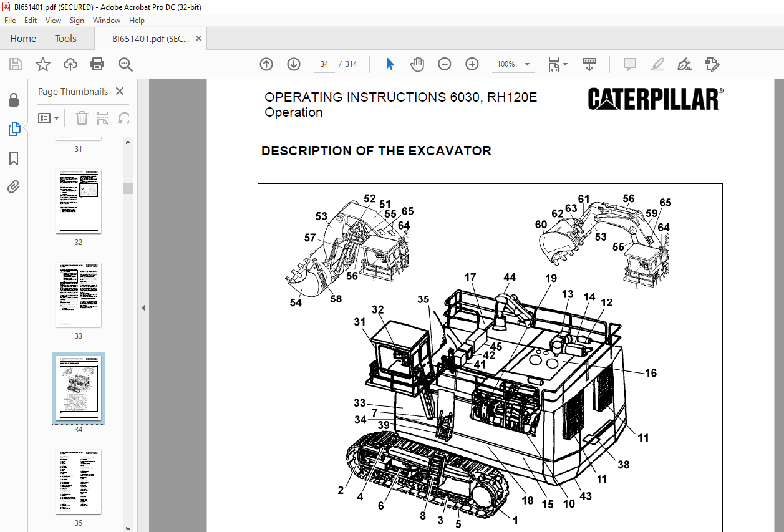Select page 34 thumbnail
The image size is (784, 532).
79,388
